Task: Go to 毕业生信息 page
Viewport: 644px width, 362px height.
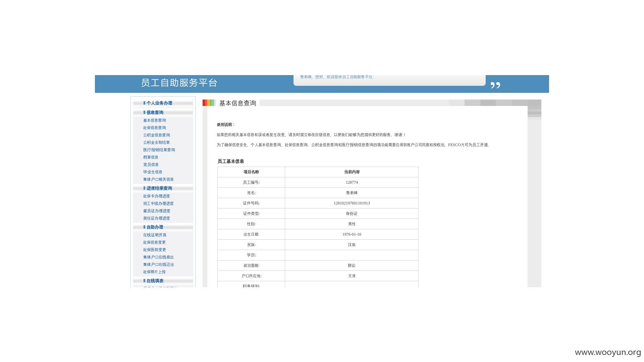Action: click(153, 172)
